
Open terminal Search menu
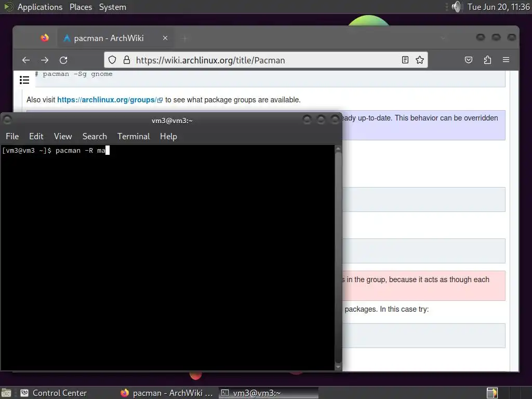(x=95, y=137)
